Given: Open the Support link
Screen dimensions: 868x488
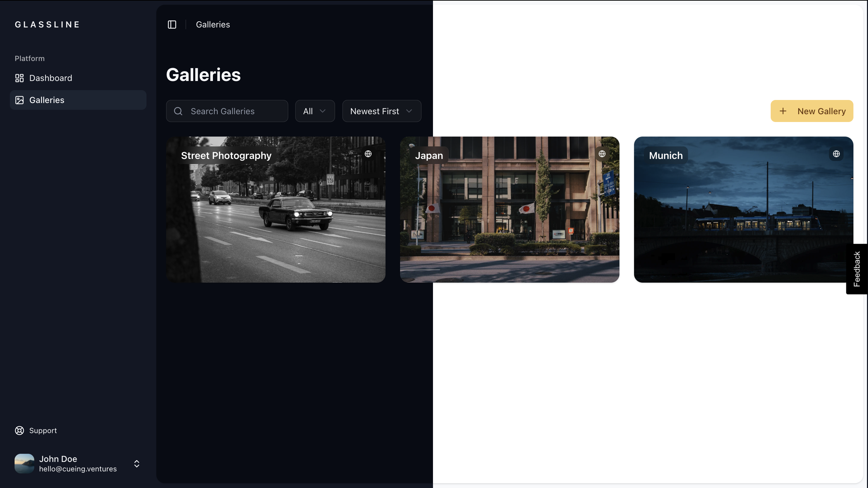Looking at the screenshot, I should click(43, 430).
